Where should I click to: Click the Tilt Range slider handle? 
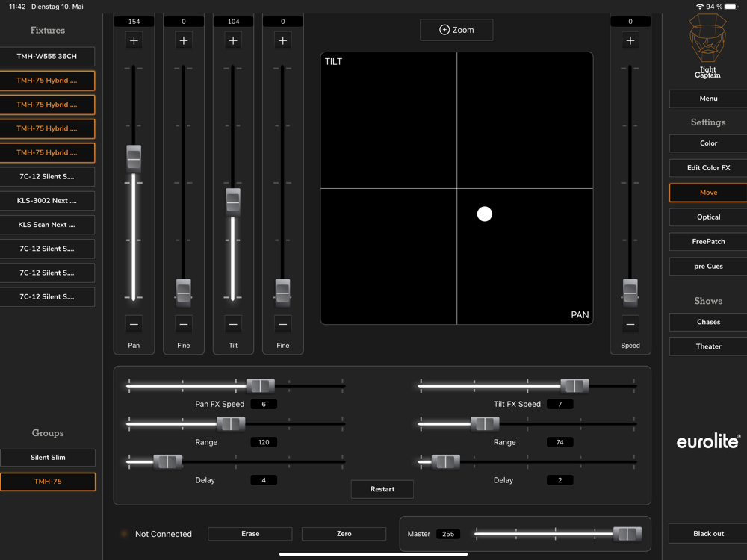click(x=485, y=424)
